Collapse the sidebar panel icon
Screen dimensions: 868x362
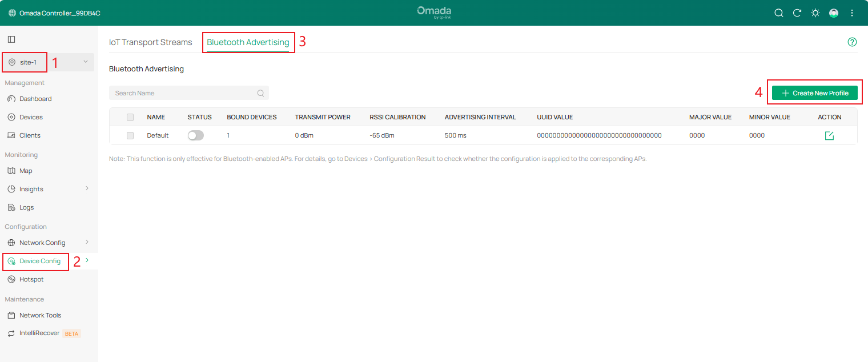11,39
